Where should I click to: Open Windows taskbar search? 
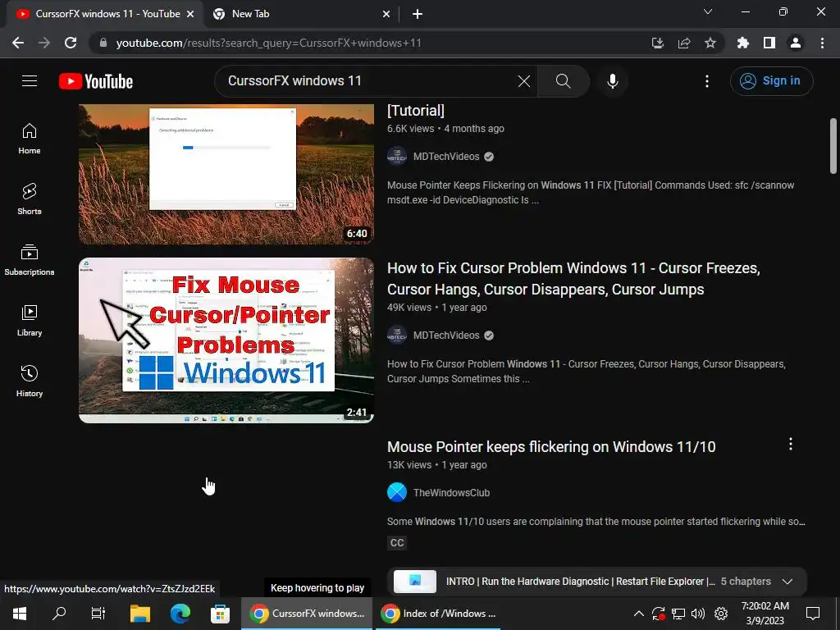59,614
